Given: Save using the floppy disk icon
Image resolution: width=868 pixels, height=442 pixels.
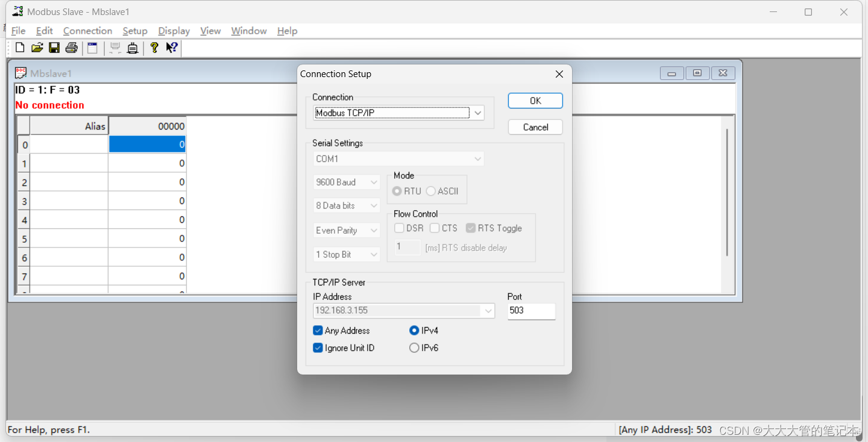Looking at the screenshot, I should [54, 48].
